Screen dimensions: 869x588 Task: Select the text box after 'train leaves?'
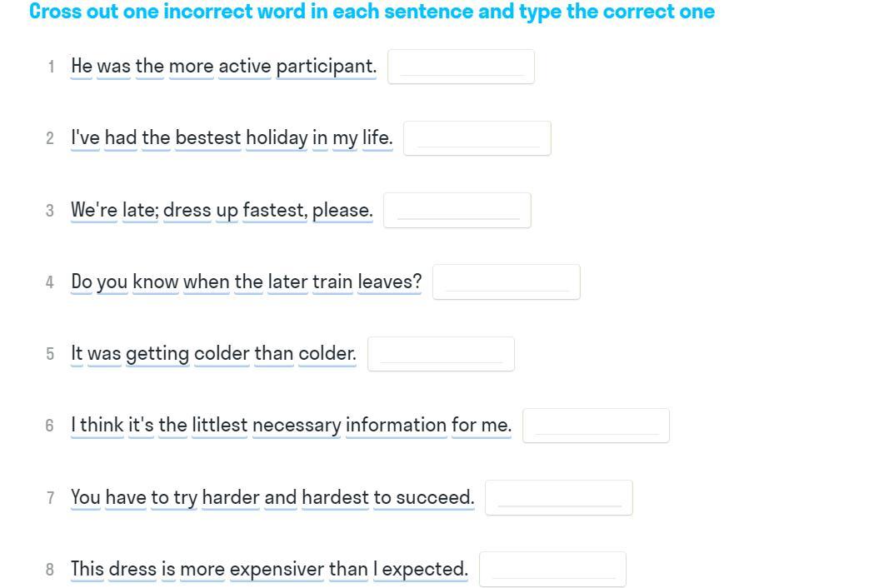click(x=506, y=282)
